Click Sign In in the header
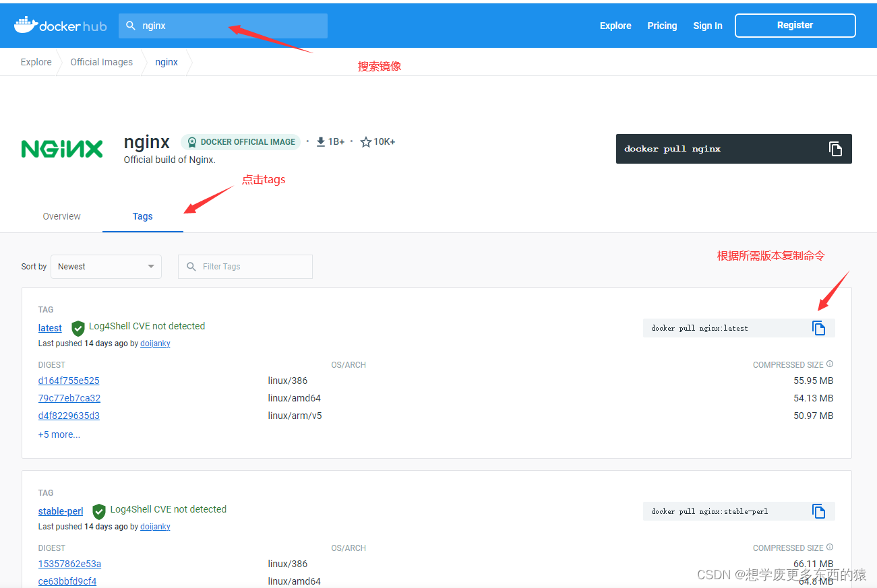 [708, 26]
